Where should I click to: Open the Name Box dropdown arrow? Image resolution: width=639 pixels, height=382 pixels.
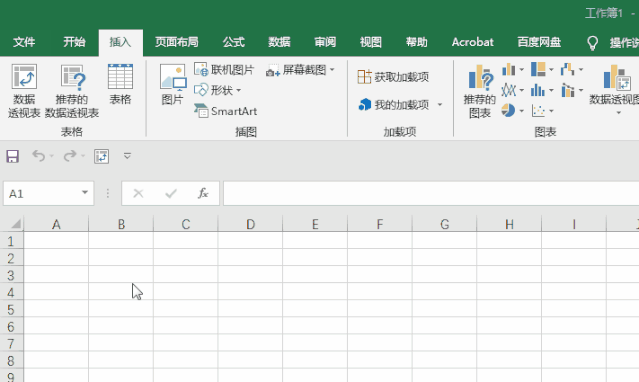(85, 192)
